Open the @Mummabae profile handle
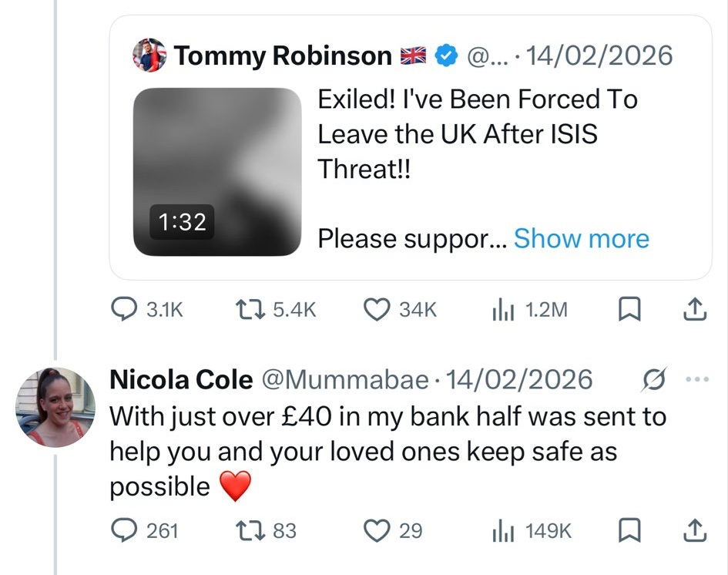This screenshot has width=728, height=575. (345, 379)
